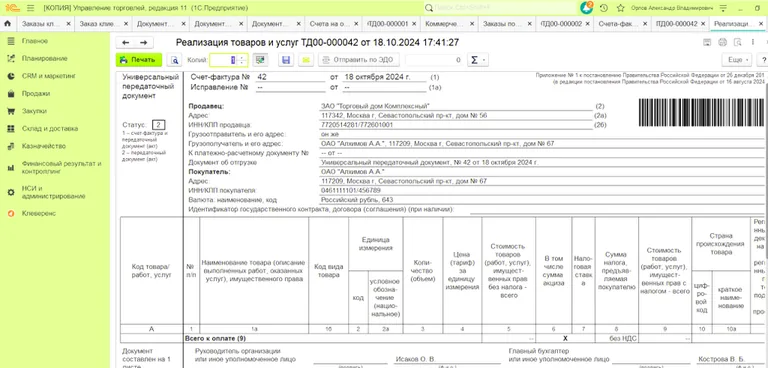Close the Реализаци... tab
Viewport: 768px width, 368px height.
(760, 24)
